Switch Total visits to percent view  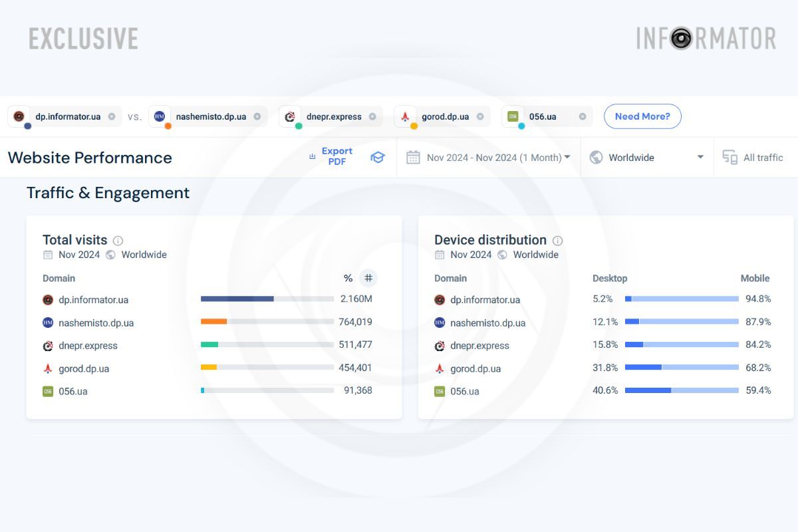click(x=348, y=278)
